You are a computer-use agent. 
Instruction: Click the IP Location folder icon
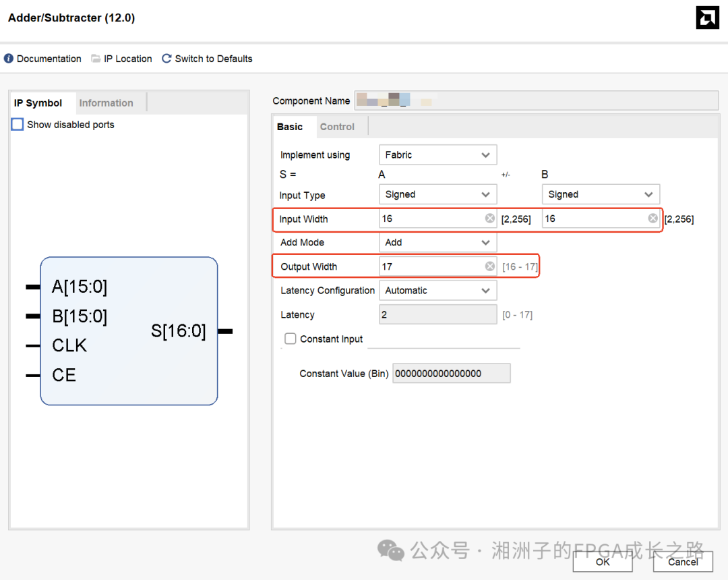coord(96,59)
